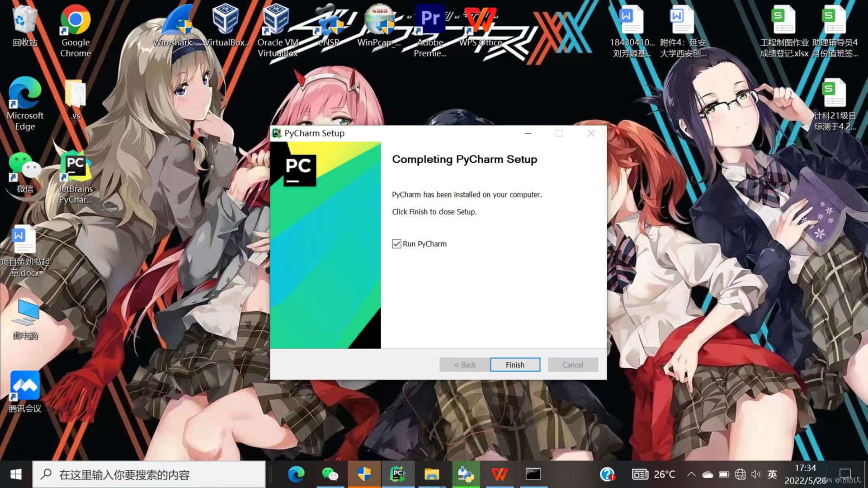Click PyCharm icon in taskbar

coord(397,474)
